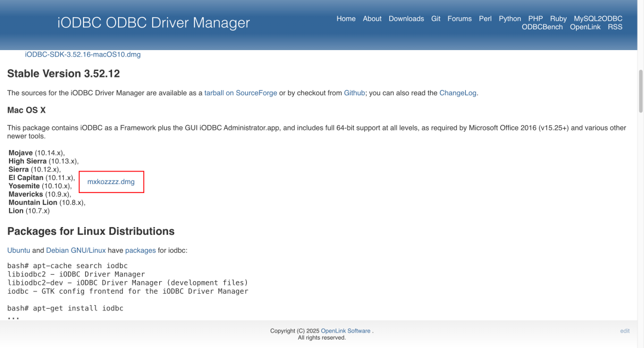The width and height of the screenshot is (644, 348).
Task: Click the Mavericks (10.9.x) entry
Action: (40, 194)
